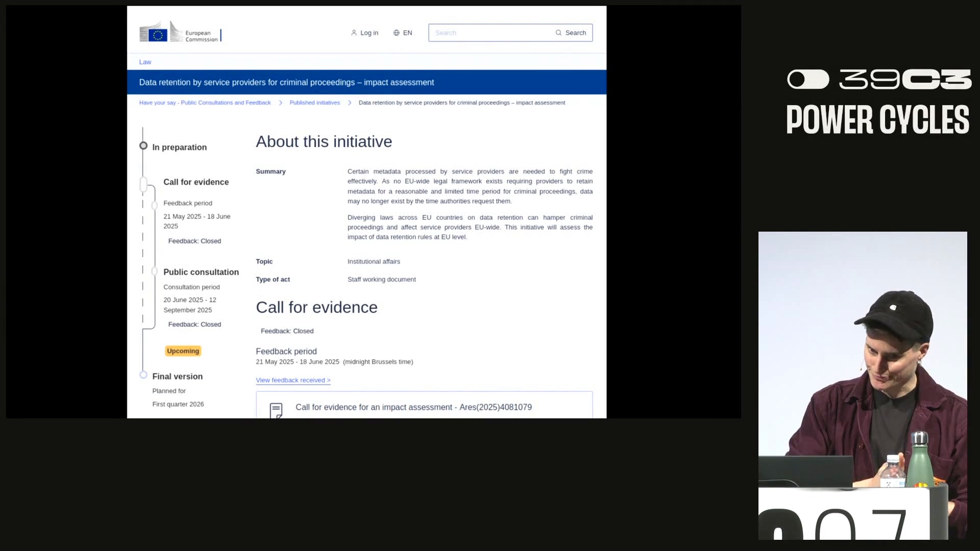Open the EN language selector
Image resolution: width=980 pixels, height=551 pixels.
point(407,33)
